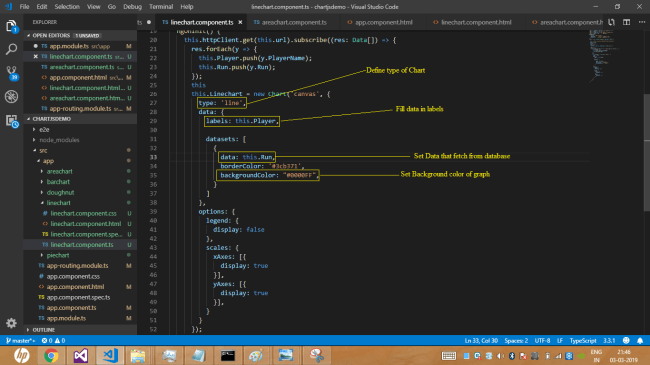Change the TypeScript language mode
Image resolution: width=650 pixels, height=365 pixels.
point(582,341)
